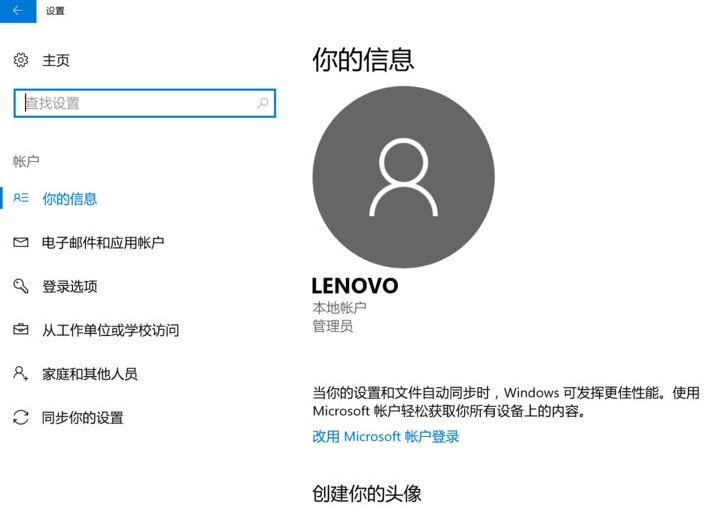Screen dimensions: 707x507
Task: Click the 改用 Microsoft 帐户登录 link
Action: pos(386,437)
